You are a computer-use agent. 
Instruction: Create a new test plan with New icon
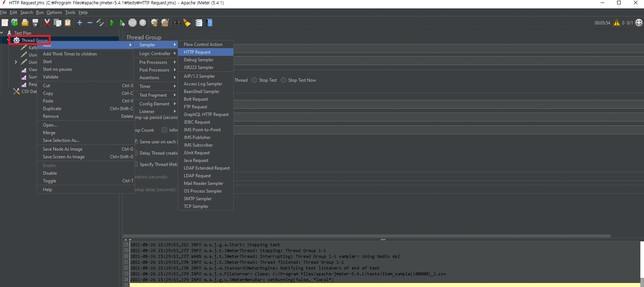pyautogui.click(x=5, y=23)
